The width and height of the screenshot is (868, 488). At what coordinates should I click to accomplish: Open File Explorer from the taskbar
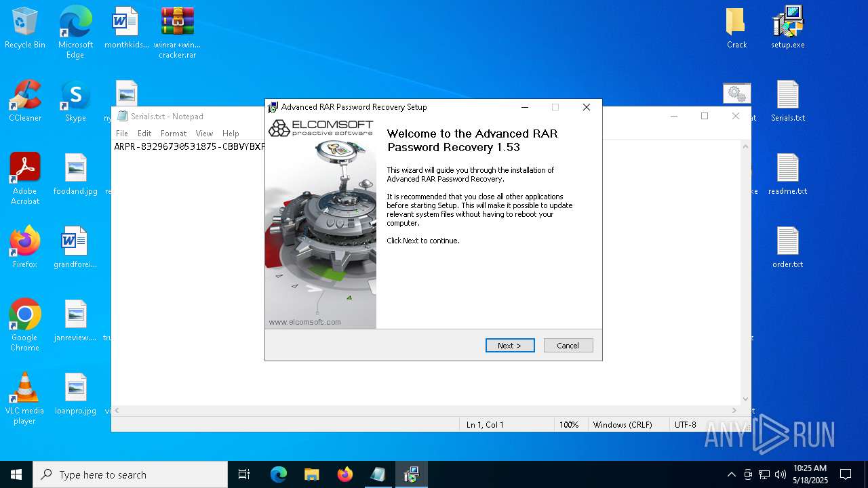click(x=311, y=474)
